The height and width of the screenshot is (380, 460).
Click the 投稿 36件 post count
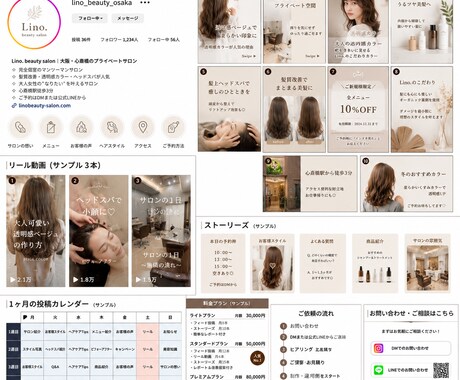pos(81,40)
